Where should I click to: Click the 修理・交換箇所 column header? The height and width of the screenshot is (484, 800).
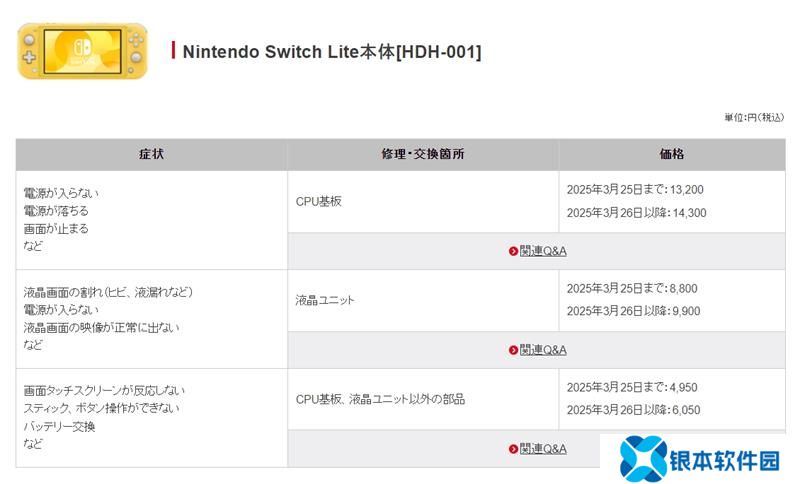423,155
